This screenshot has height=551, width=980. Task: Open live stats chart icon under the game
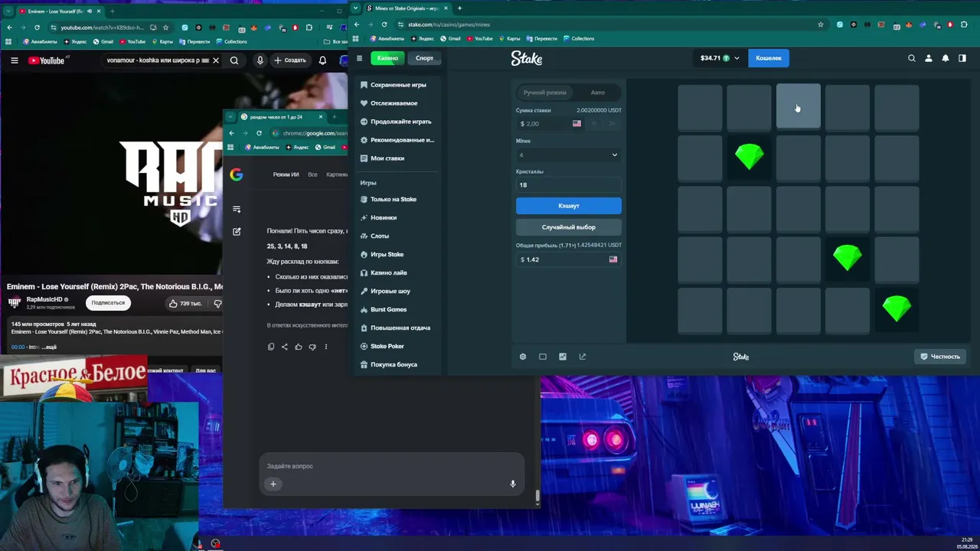[563, 357]
